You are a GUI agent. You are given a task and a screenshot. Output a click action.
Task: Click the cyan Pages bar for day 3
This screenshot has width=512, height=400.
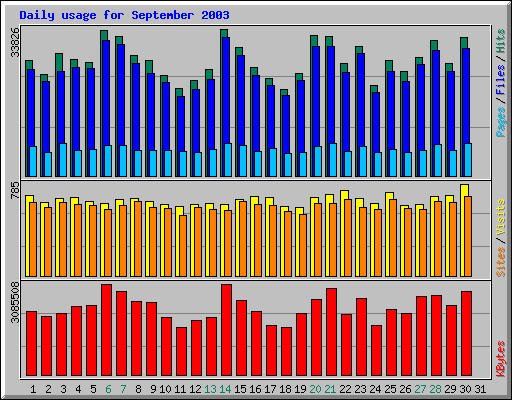pyautogui.click(x=63, y=160)
